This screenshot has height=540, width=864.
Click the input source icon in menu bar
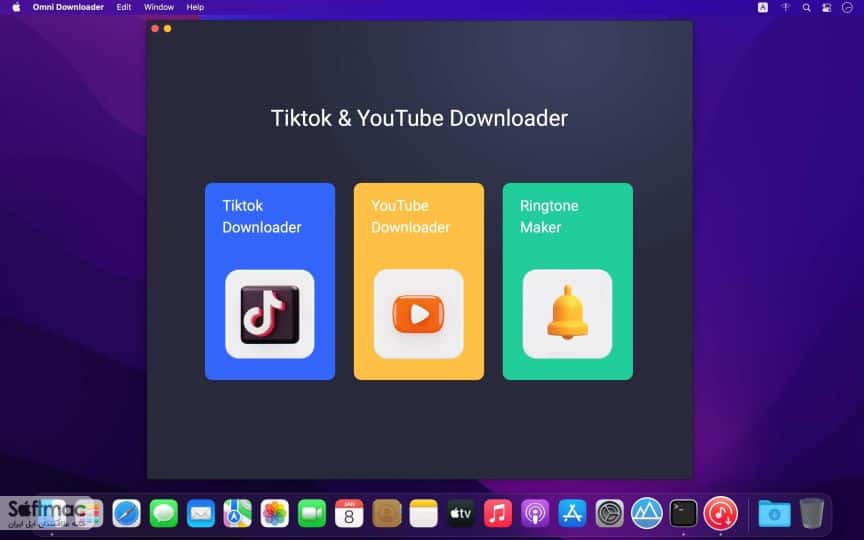(x=763, y=7)
